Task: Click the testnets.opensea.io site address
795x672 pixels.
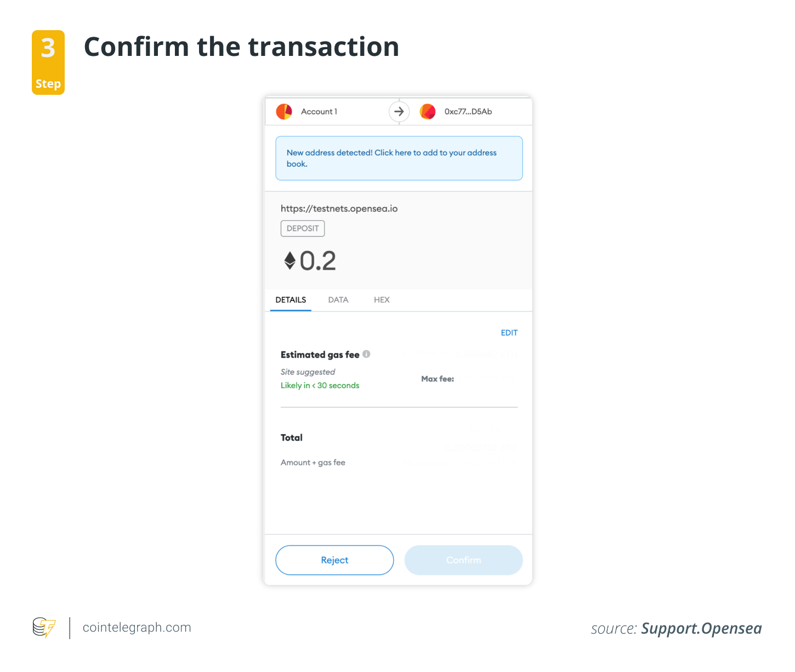Action: tap(339, 208)
